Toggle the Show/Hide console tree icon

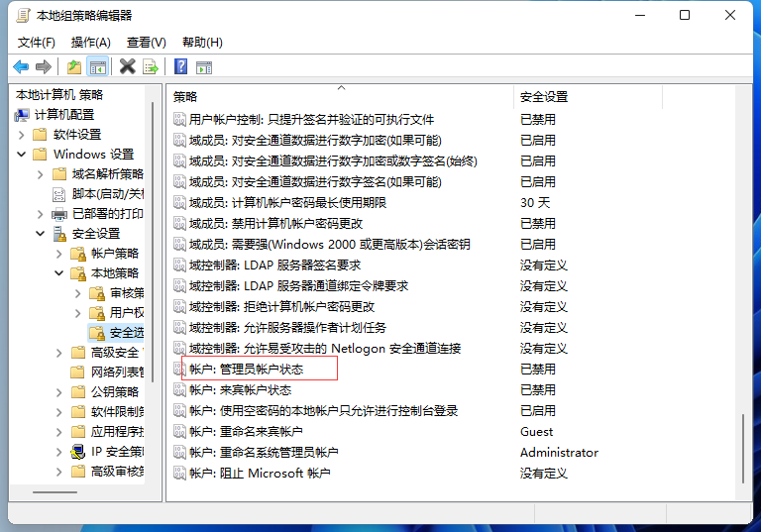pos(97,66)
